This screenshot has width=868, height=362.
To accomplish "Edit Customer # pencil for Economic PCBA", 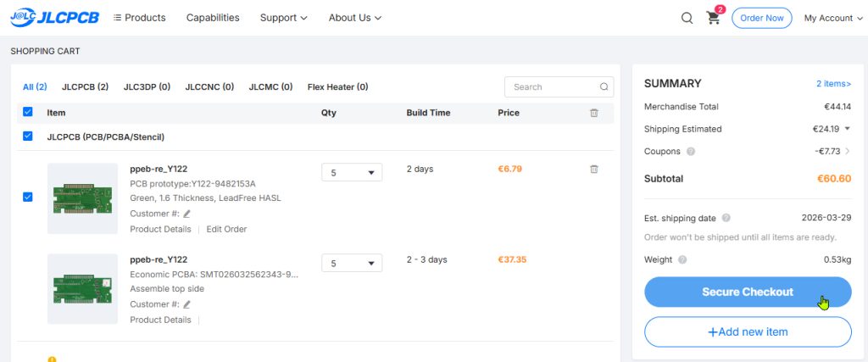I will pos(186,304).
